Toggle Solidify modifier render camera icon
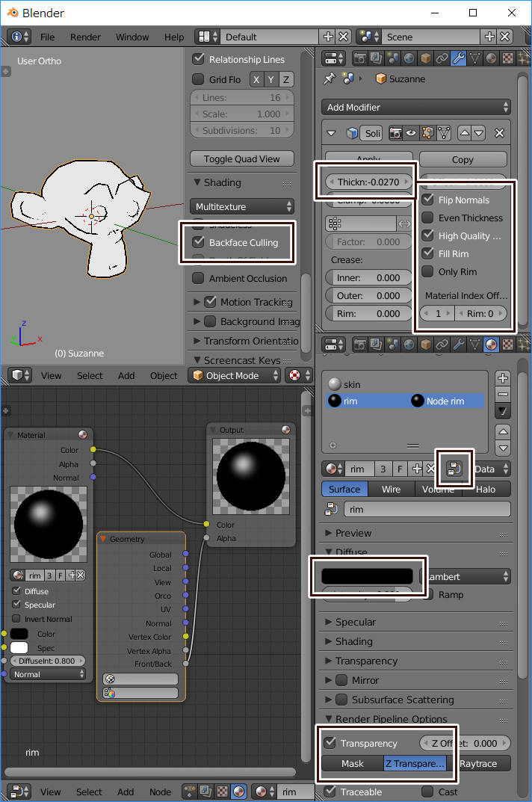 (x=395, y=134)
